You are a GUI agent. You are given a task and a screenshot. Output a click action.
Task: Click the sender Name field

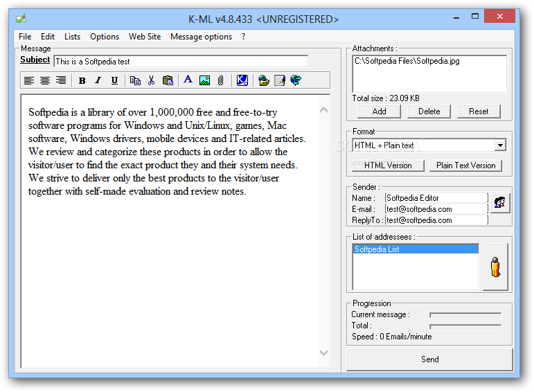[436, 198]
